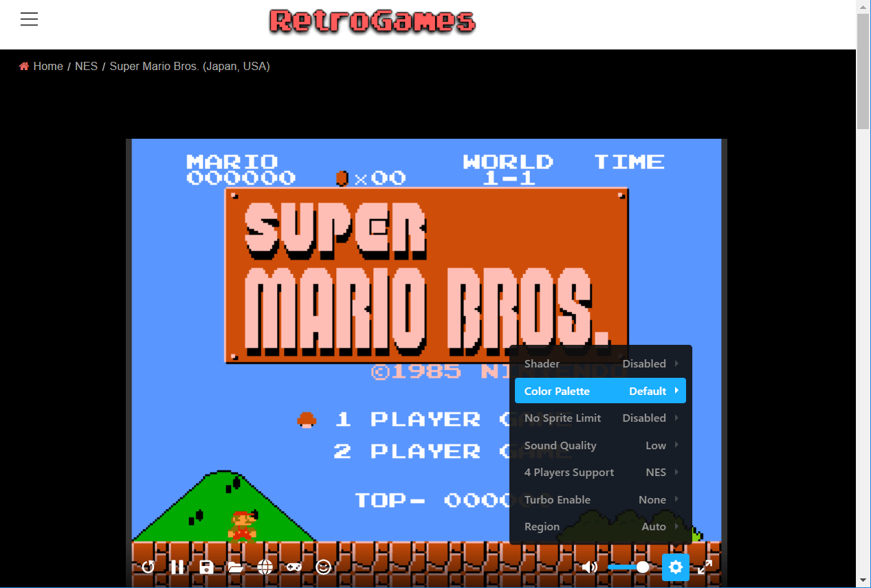
Task: Click Mario character sprite
Action: (243, 525)
